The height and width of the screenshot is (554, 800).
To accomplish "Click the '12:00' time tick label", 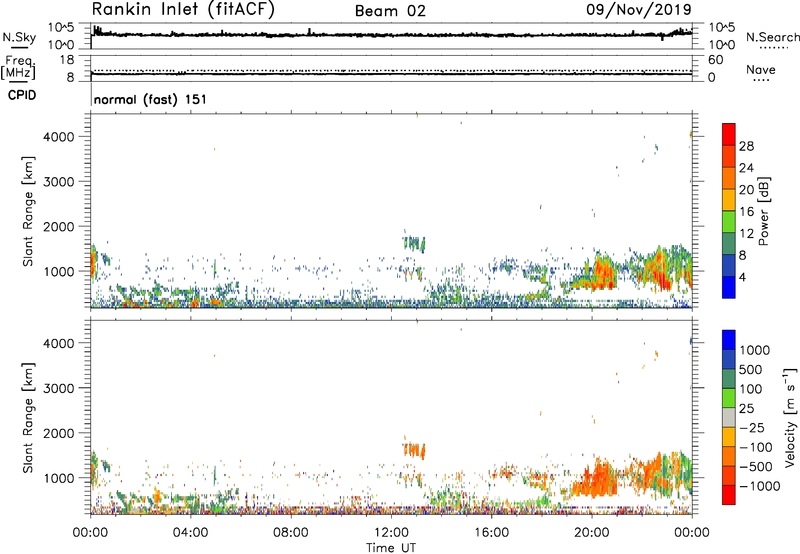I will [x=391, y=533].
